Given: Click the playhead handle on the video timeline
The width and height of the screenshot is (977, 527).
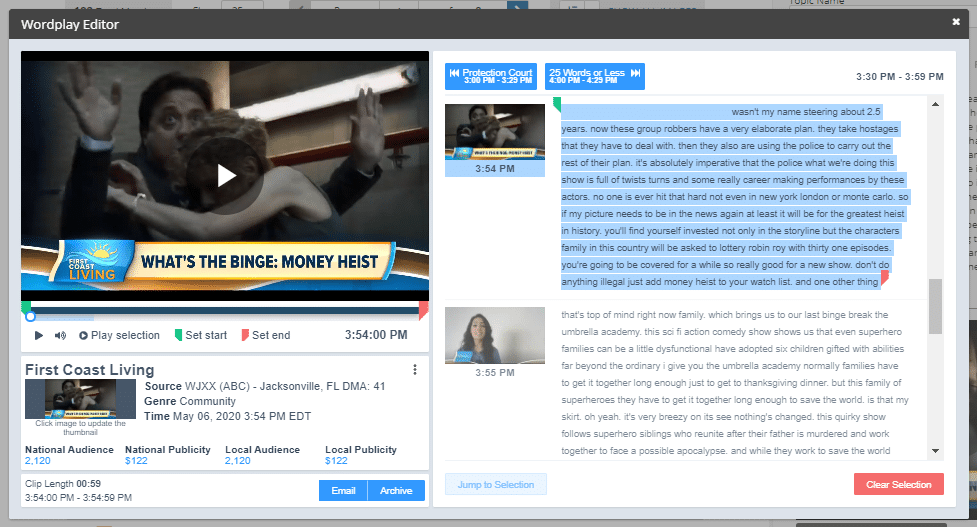Looking at the screenshot, I should click(x=30, y=316).
